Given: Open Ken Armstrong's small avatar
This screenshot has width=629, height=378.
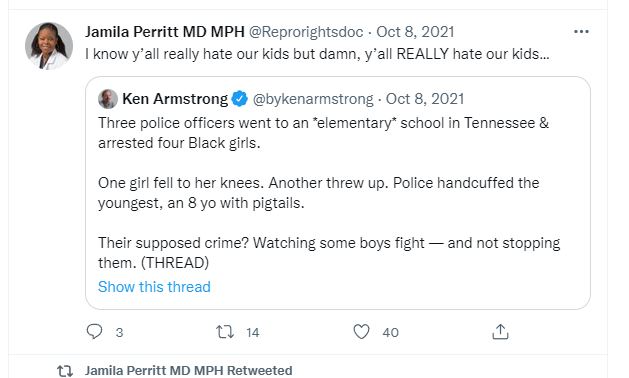Looking at the screenshot, I should pos(108,99).
